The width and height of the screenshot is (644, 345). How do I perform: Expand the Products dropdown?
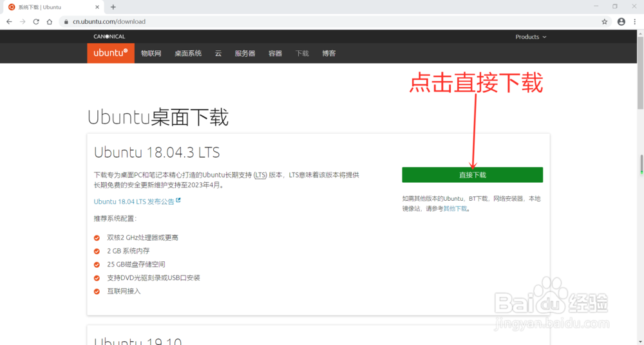[x=531, y=37]
